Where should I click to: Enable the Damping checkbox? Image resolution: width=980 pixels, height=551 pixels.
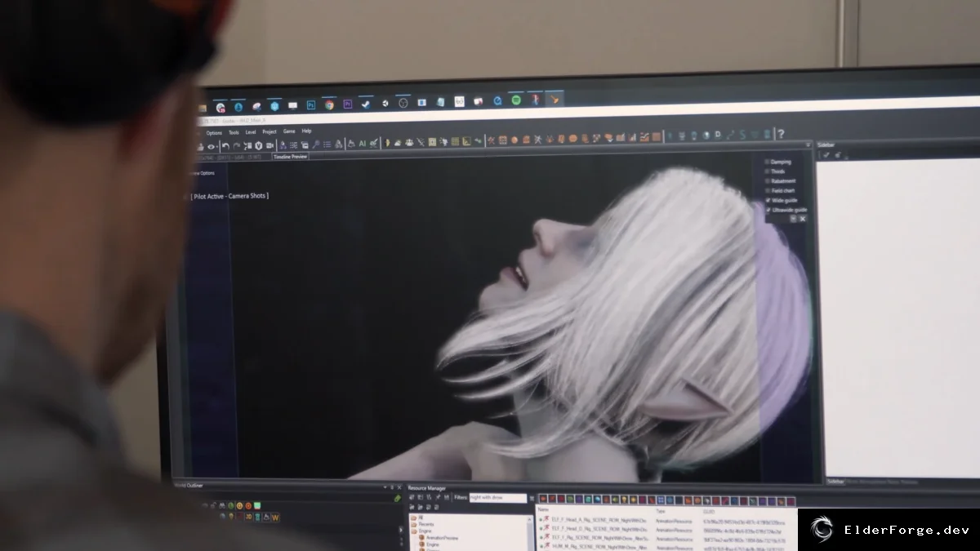(x=767, y=162)
